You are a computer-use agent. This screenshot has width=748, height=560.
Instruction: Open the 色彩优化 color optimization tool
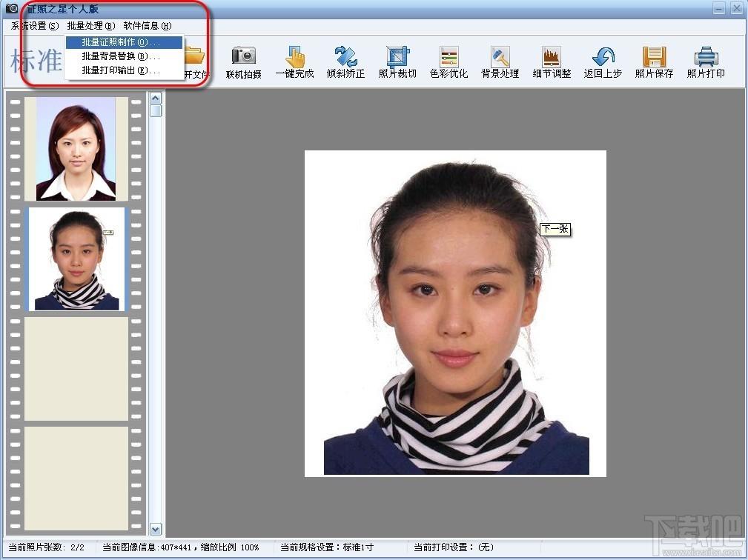click(x=449, y=56)
